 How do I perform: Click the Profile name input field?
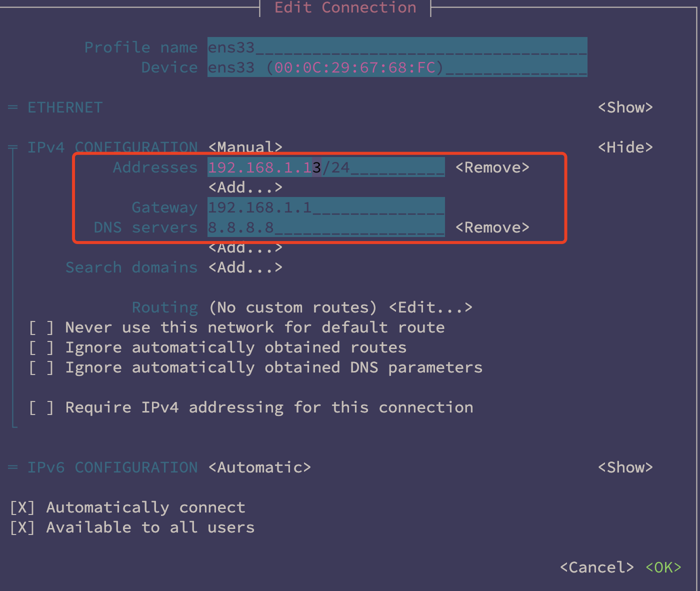pyautogui.click(x=397, y=47)
